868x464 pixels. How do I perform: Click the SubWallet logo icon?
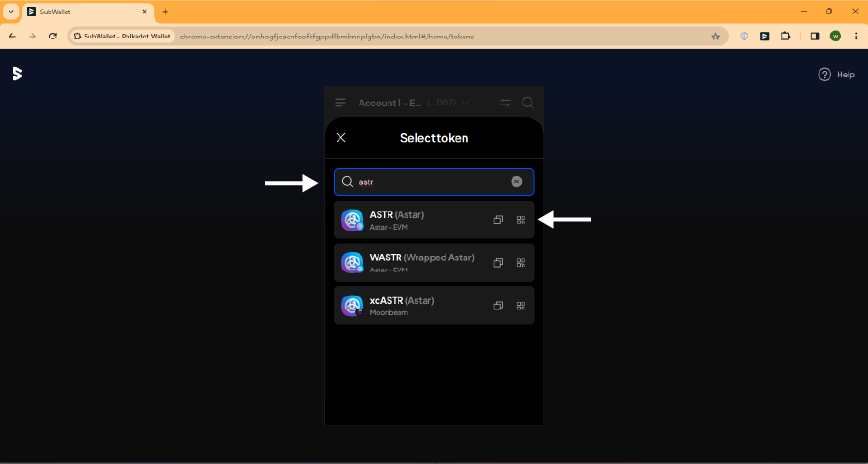click(17, 73)
